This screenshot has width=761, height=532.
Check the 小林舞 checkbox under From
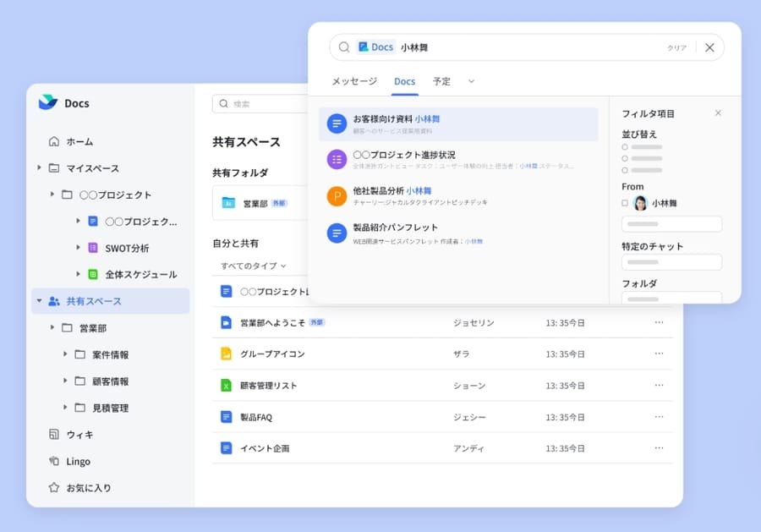pos(623,202)
